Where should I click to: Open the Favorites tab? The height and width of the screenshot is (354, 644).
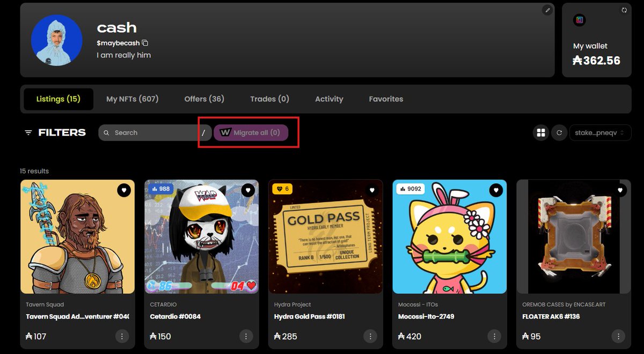pyautogui.click(x=386, y=99)
